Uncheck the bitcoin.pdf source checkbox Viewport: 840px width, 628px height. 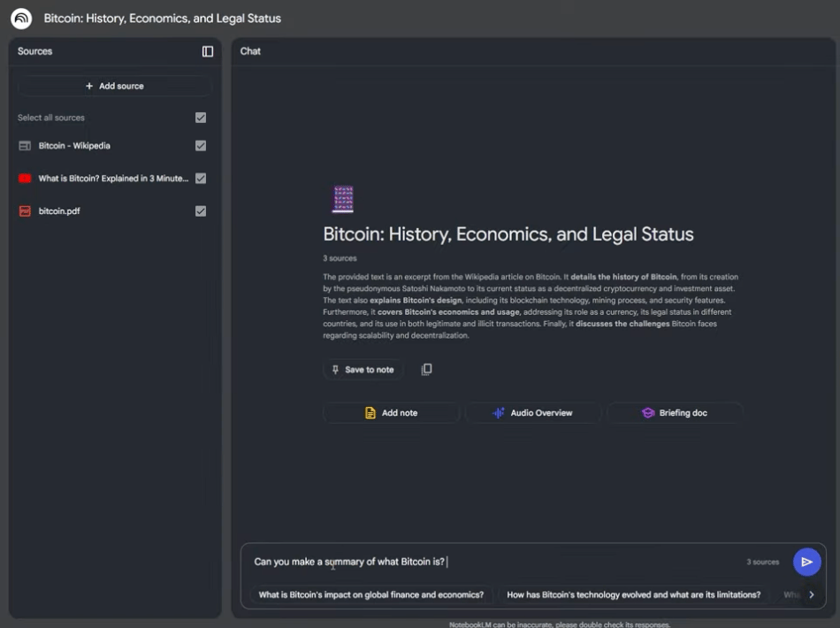(x=201, y=211)
